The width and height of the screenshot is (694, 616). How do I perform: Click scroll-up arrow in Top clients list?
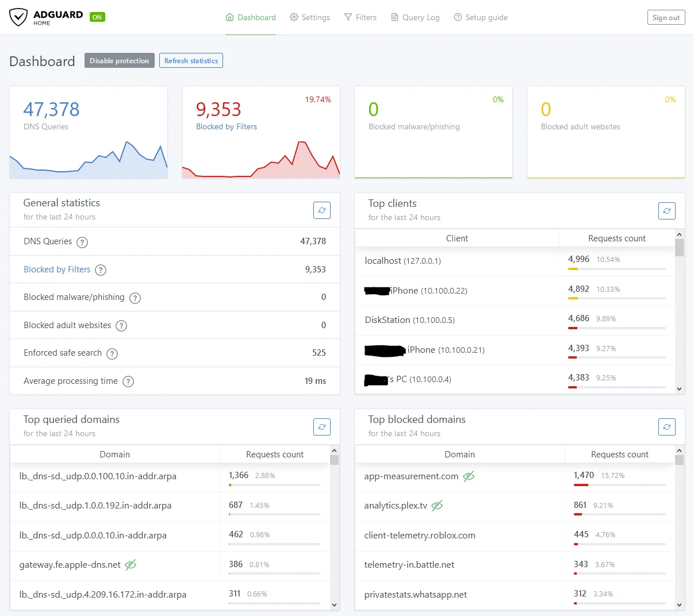pos(680,234)
